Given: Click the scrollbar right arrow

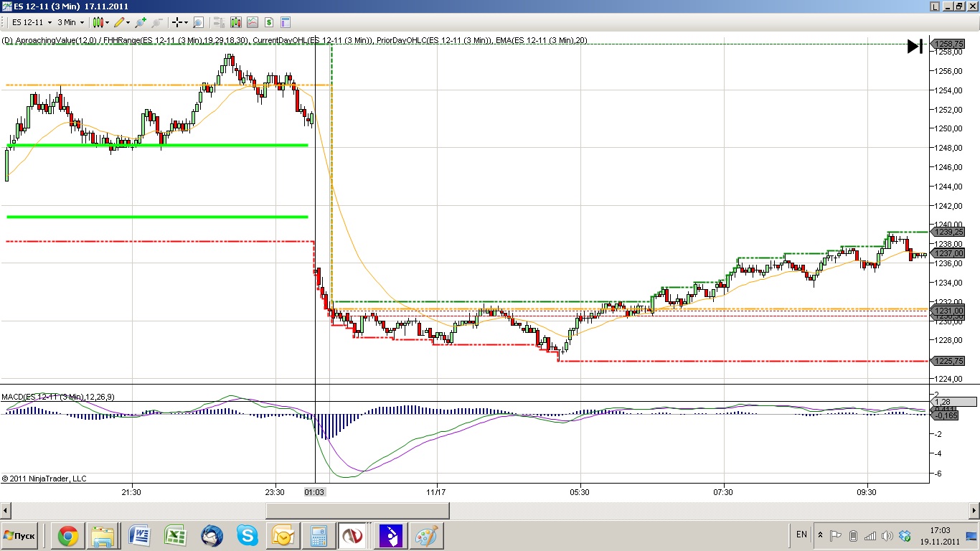Looking at the screenshot, I should tap(973, 510).
